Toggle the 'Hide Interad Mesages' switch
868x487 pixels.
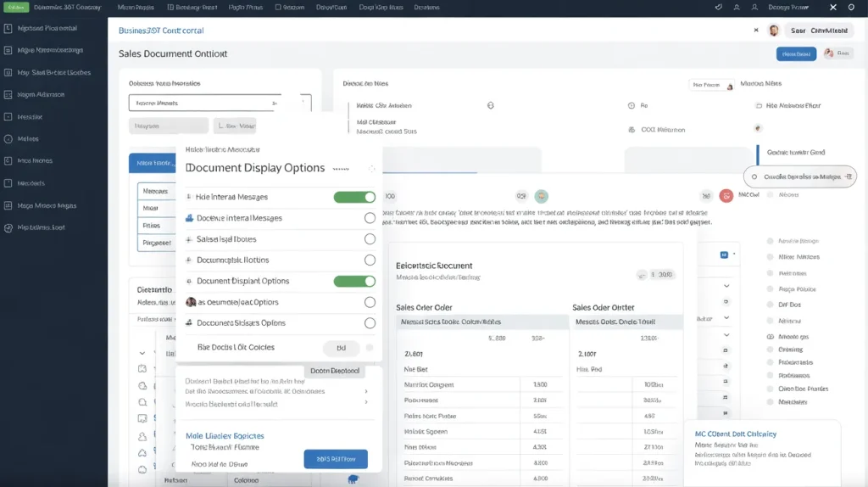coord(354,197)
